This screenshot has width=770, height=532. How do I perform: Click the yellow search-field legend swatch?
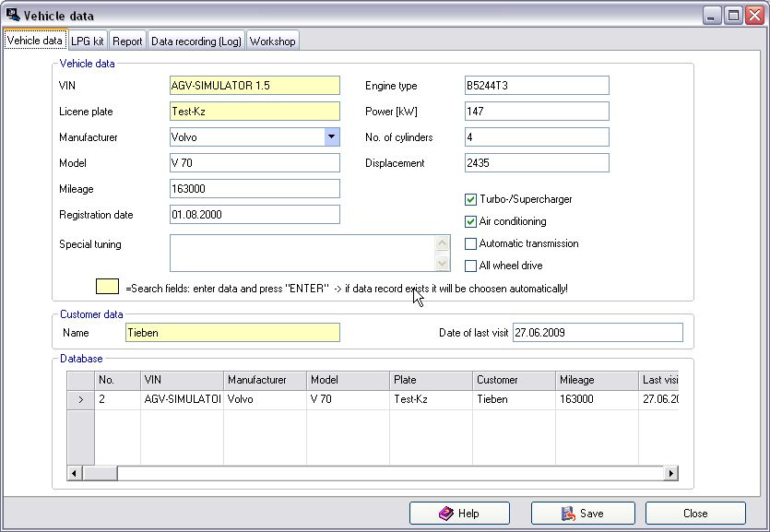click(107, 287)
